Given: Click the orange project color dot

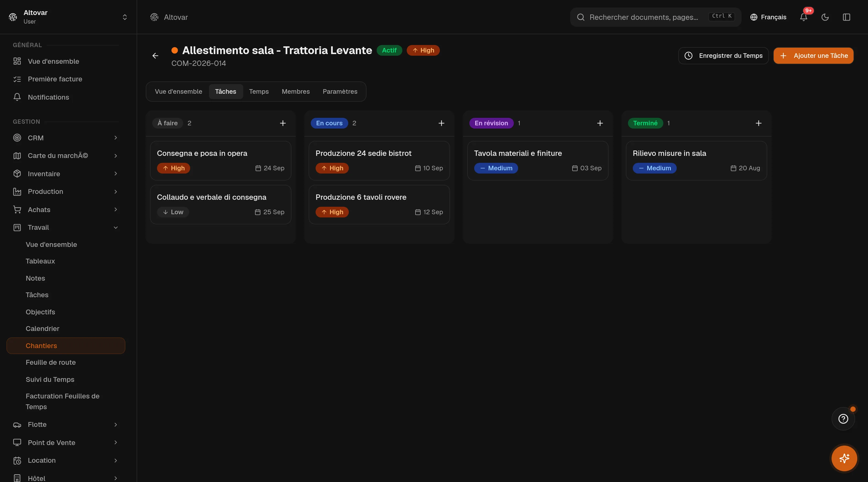Looking at the screenshot, I should click(175, 50).
